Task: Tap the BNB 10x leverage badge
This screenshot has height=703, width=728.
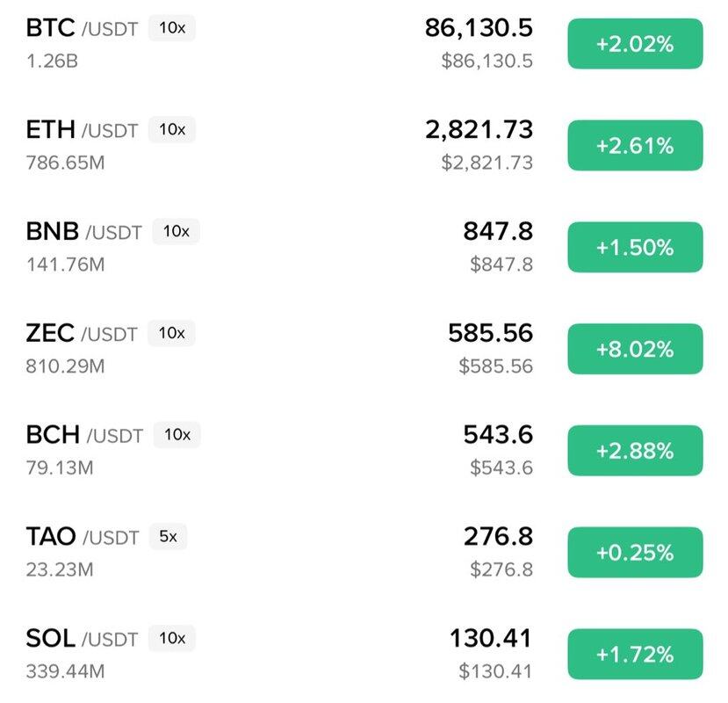Action: [x=177, y=232]
